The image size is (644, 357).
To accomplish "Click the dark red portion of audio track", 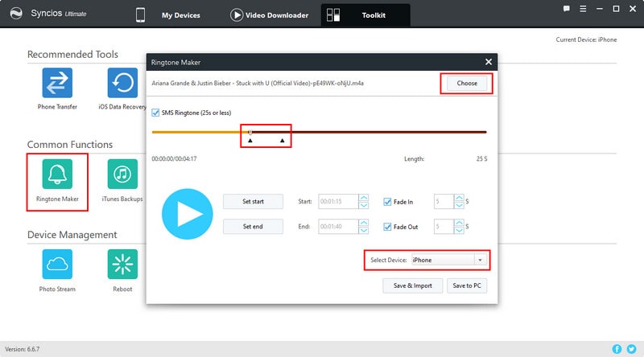I will pos(369,132).
